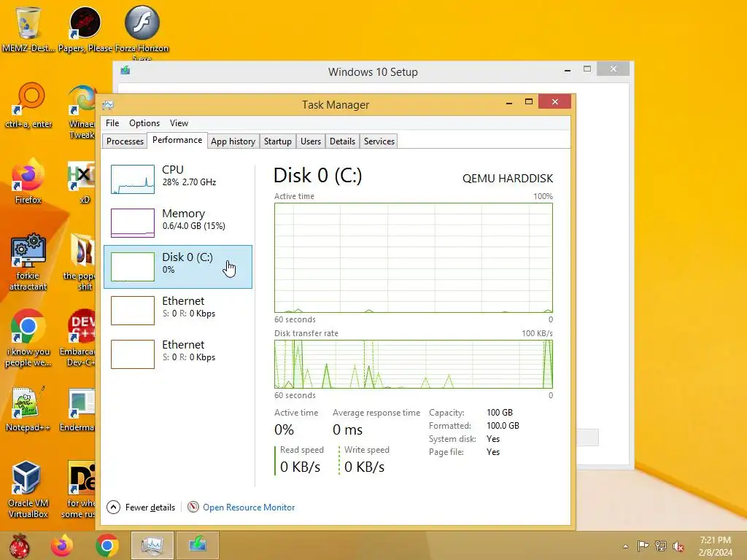The width and height of the screenshot is (747, 560).
Task: Close the Task Manager window
Action: 555,101
